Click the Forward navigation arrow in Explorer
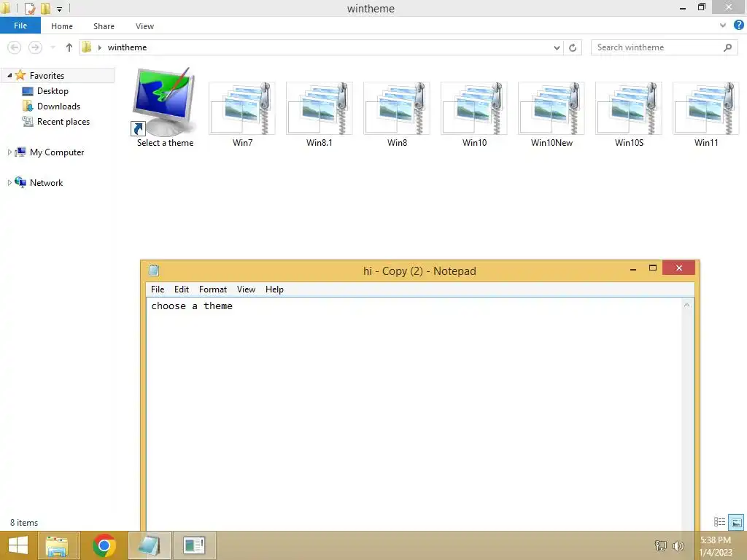 (x=35, y=47)
